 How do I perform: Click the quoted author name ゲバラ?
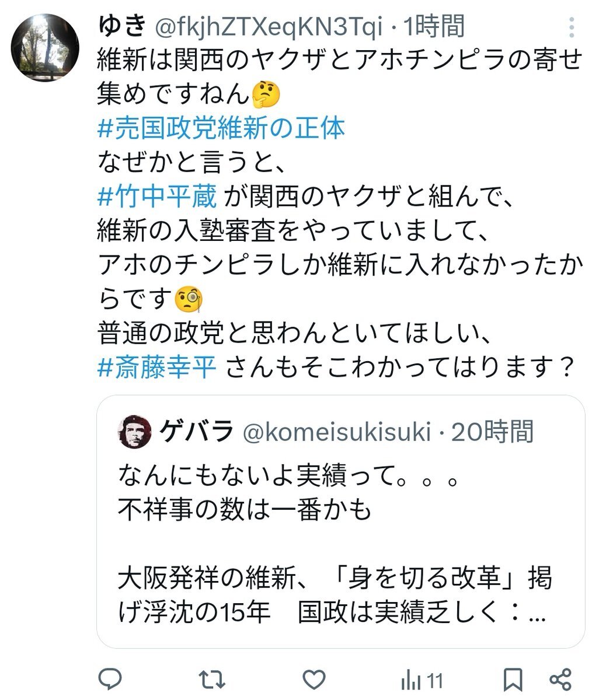pyautogui.click(x=197, y=432)
